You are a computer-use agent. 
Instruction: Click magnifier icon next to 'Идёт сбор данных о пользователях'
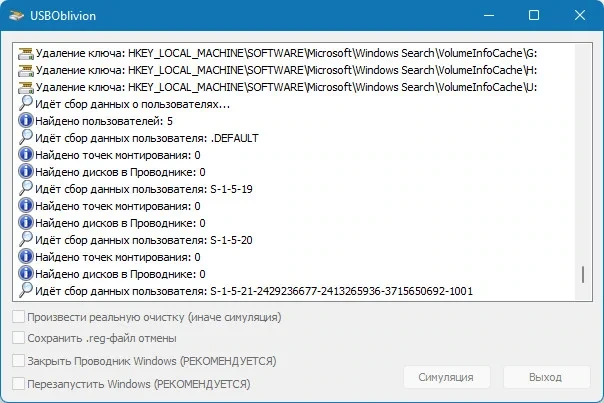pyautogui.click(x=26, y=104)
